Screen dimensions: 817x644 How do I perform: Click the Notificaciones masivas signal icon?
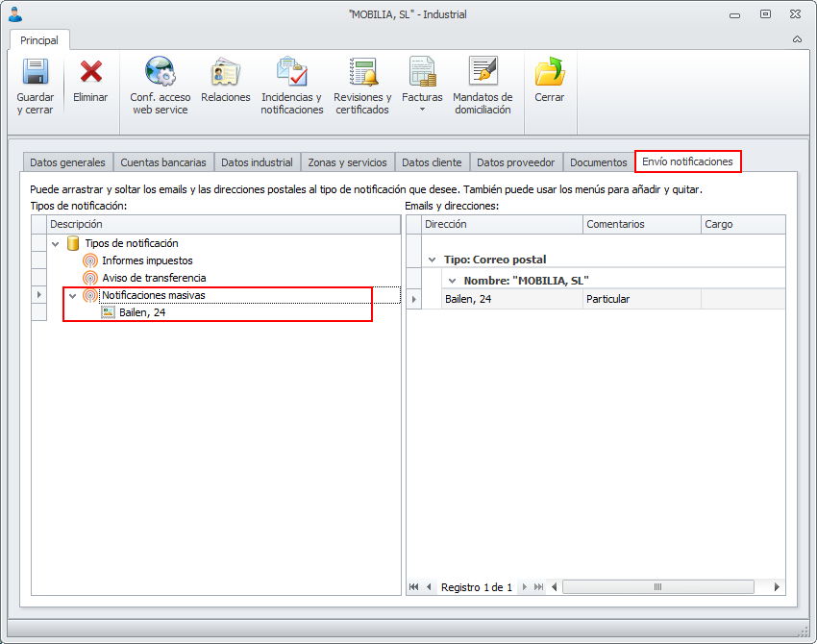(x=90, y=295)
